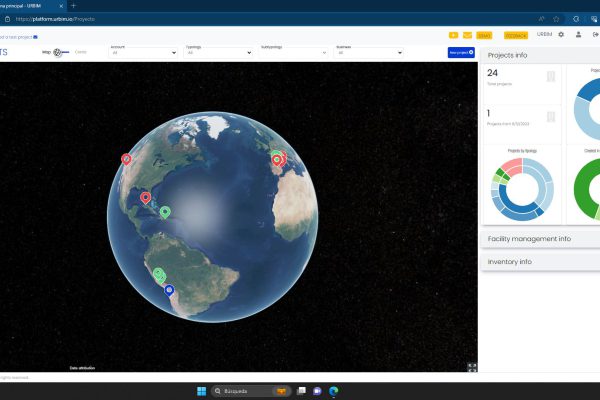The image size is (600, 400).
Task: Select the red map pin over Florida
Action: point(145,198)
